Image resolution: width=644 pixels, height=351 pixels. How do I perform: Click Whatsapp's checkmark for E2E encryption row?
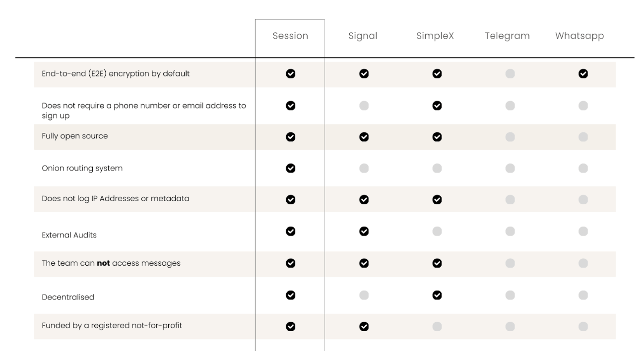583,74
